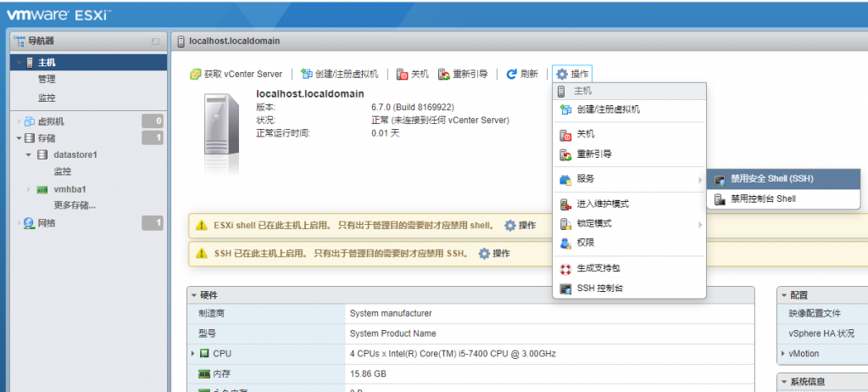Click System manufacturer value

pyautogui.click(x=391, y=314)
